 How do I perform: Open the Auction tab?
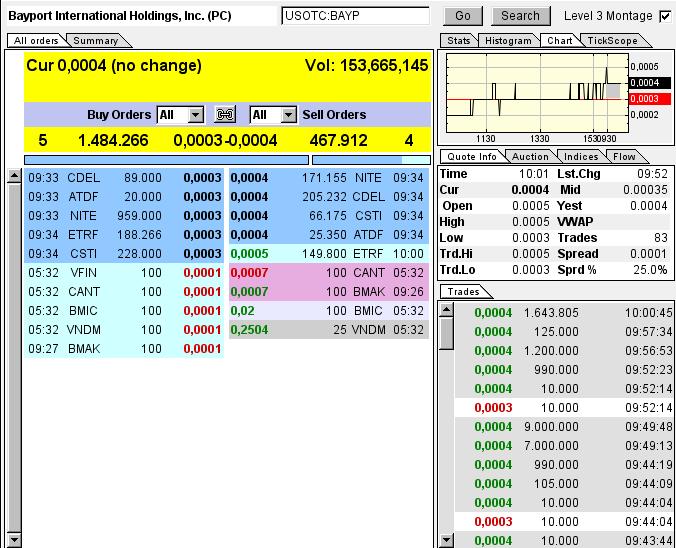530,157
